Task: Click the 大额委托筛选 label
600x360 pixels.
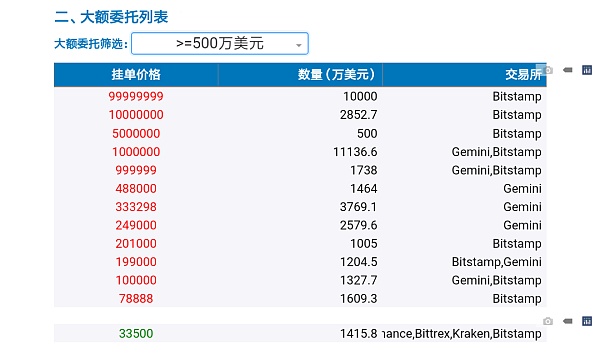Action: pos(91,44)
